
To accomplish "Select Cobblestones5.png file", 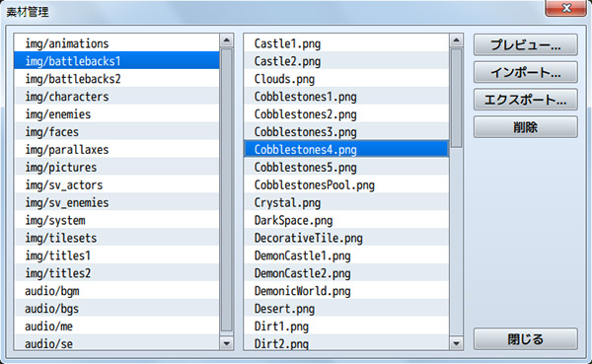I will click(x=346, y=167).
